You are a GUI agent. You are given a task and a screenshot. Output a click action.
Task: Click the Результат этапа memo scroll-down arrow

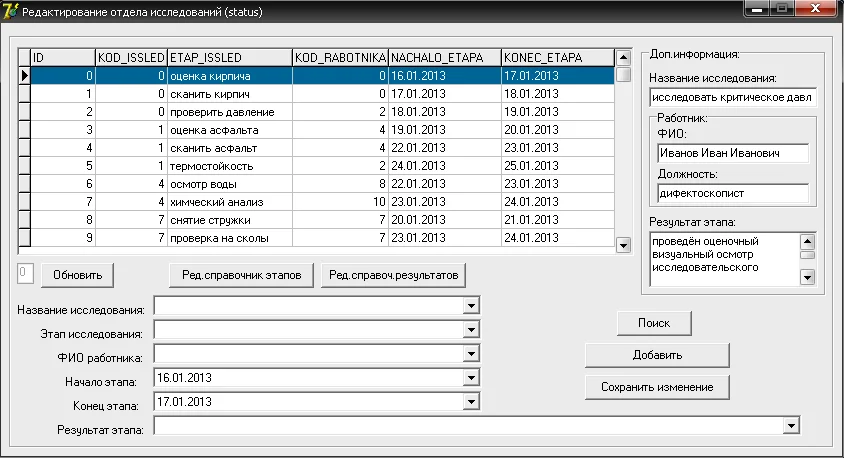(807, 278)
